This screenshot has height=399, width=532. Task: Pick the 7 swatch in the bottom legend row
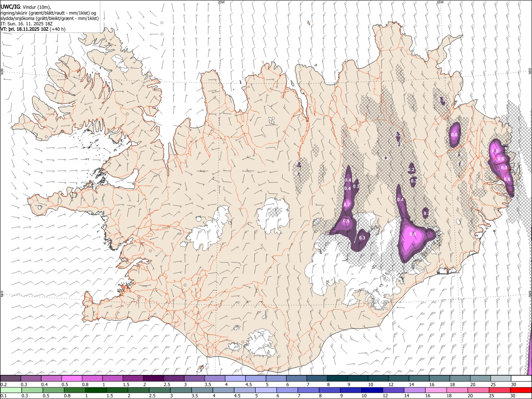308,390
